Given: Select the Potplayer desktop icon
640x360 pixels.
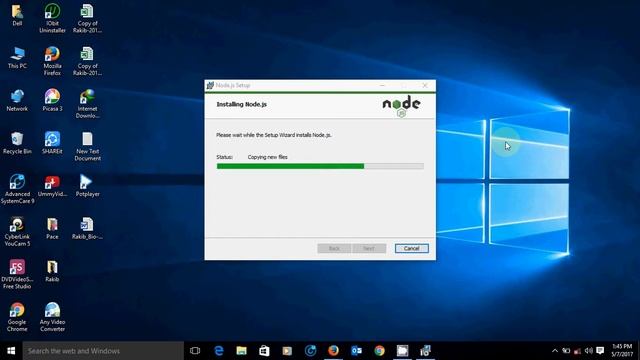Looking at the screenshot, I should (87, 186).
